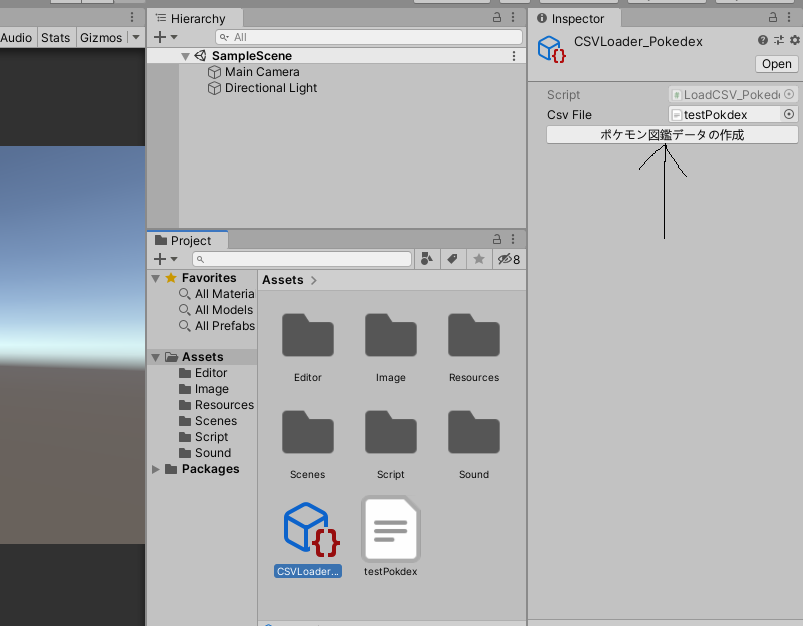Image resolution: width=803 pixels, height=626 pixels.
Task: Select All Models favorite search
Action: pyautogui.click(x=216, y=309)
